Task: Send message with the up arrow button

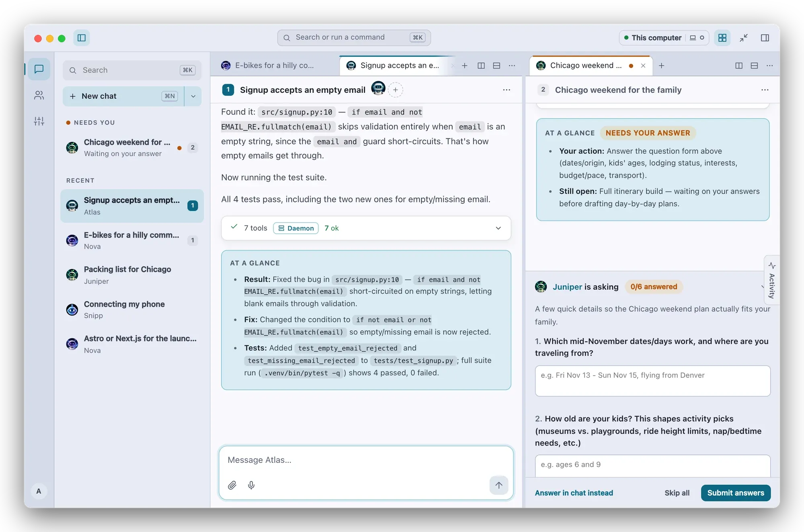Action: (499, 485)
